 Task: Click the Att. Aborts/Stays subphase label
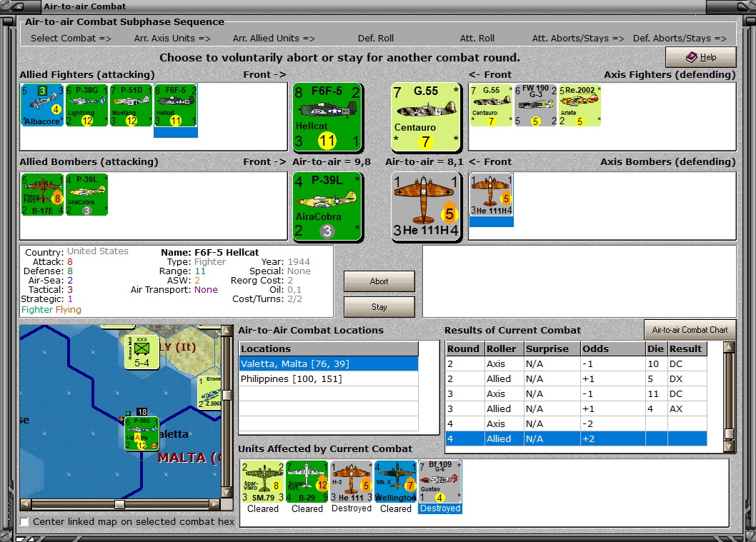click(578, 38)
